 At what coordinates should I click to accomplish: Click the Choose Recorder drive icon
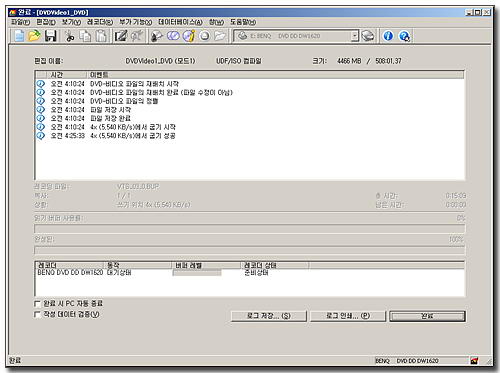[368, 36]
